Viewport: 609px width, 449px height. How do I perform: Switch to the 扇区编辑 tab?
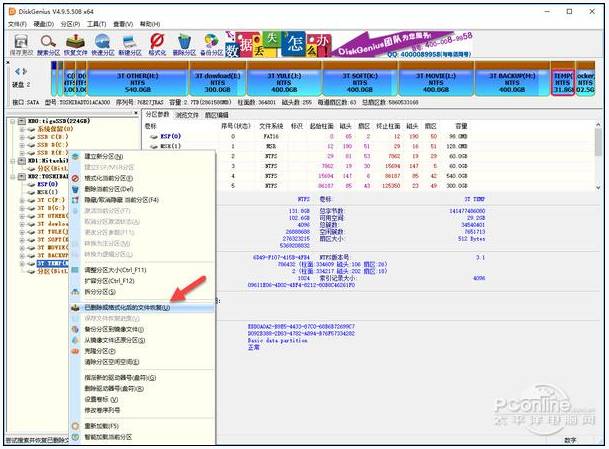coord(217,115)
